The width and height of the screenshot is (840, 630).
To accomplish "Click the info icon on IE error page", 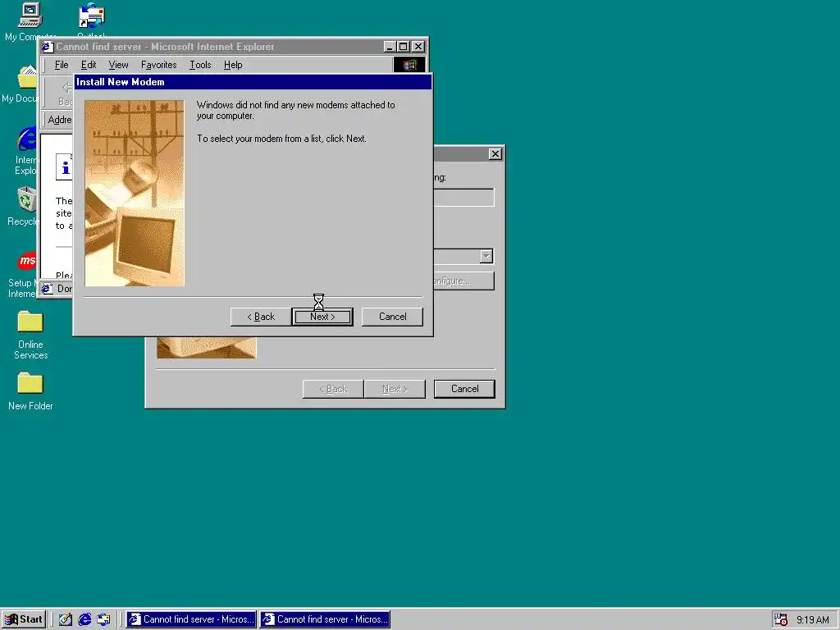I will [x=64, y=167].
